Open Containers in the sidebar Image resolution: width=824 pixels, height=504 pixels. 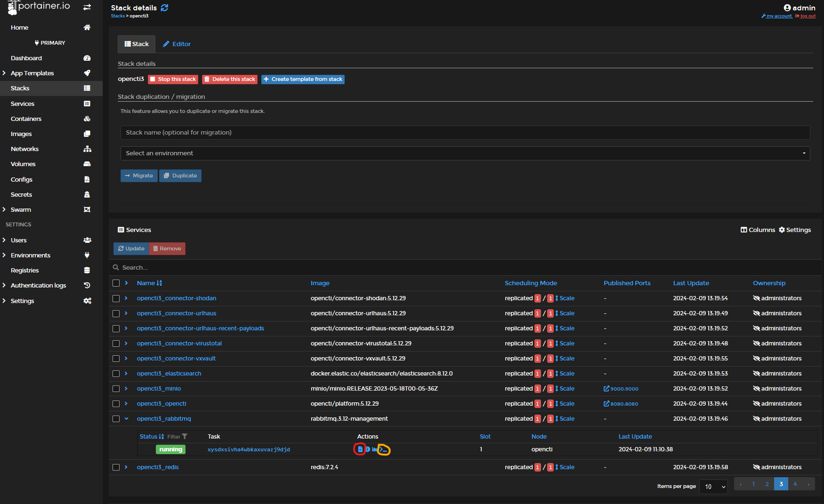pos(26,119)
